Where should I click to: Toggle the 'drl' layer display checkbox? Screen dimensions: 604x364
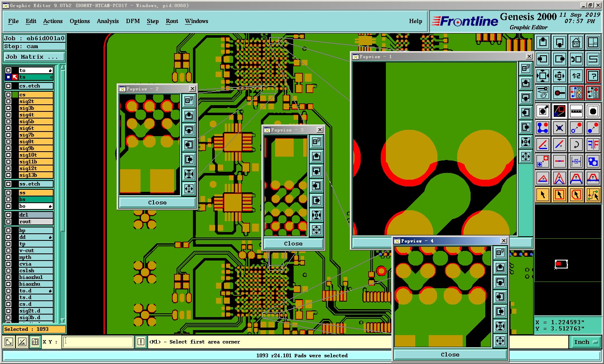[8, 215]
